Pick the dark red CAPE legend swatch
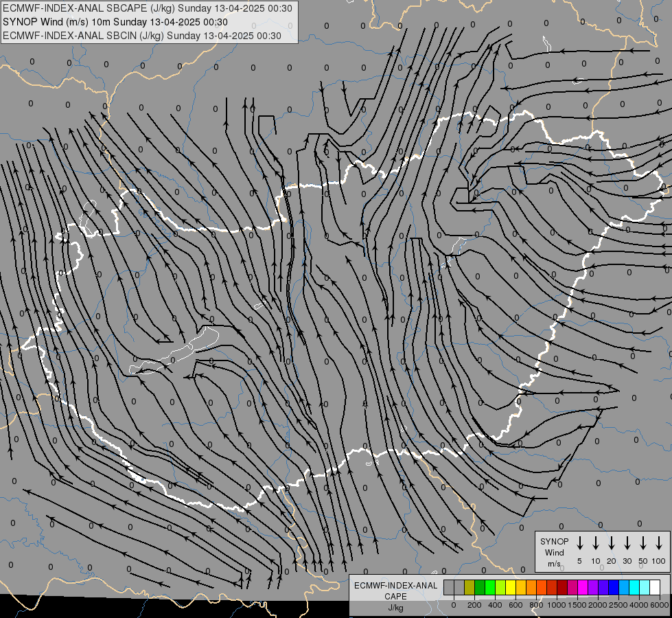 563,587
